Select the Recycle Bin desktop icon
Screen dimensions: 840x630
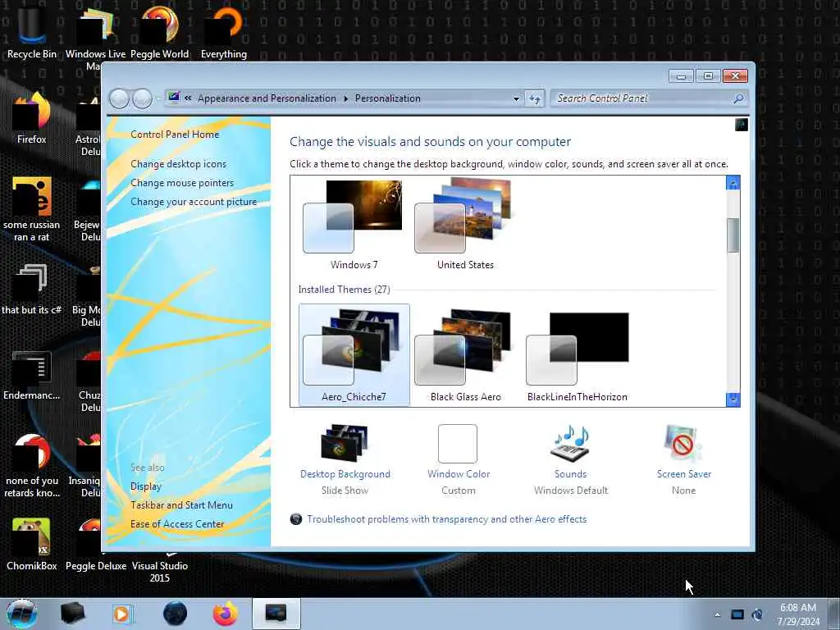pos(32,32)
